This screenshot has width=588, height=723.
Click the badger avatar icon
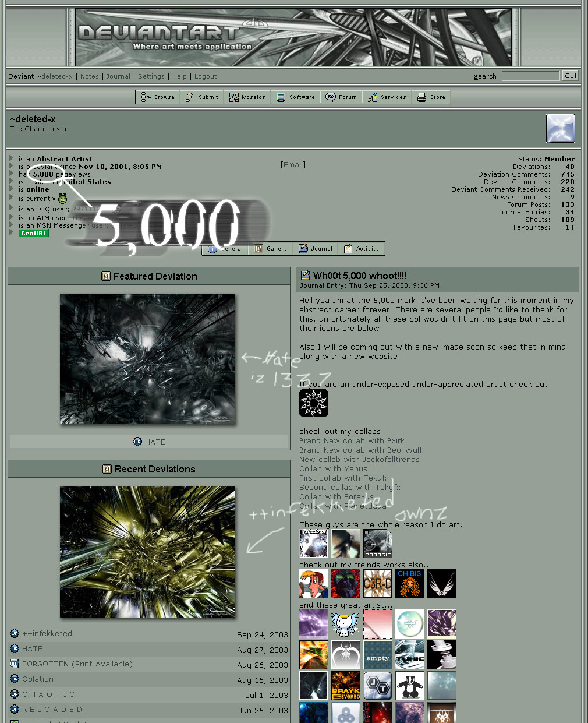(410, 686)
